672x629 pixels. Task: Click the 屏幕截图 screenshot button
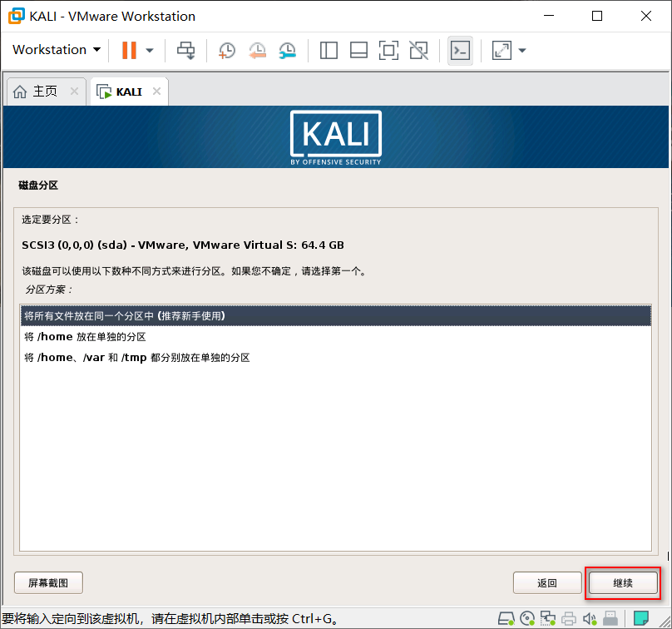[48, 582]
